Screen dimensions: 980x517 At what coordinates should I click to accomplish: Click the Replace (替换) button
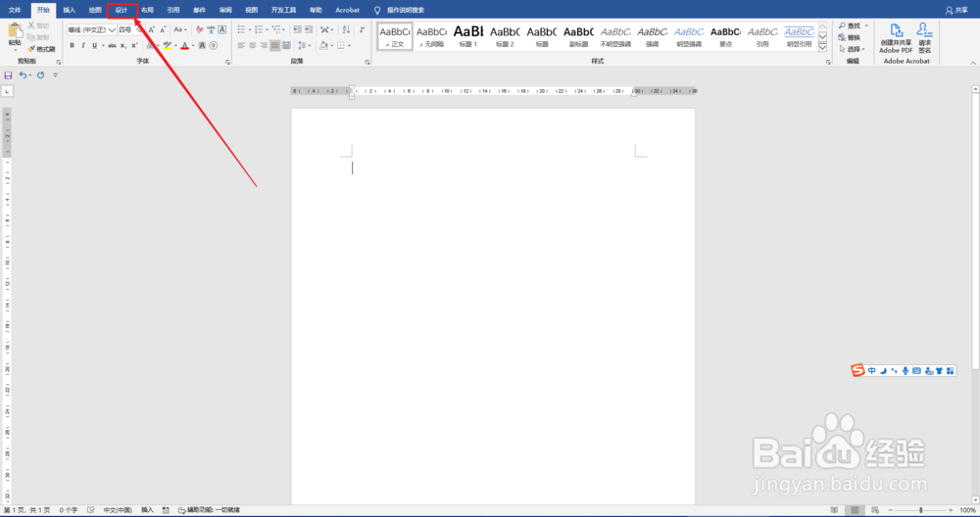click(850, 37)
